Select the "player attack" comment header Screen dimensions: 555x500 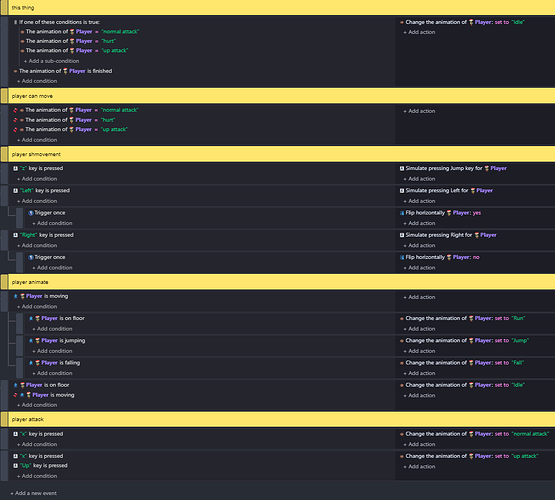tap(281, 419)
